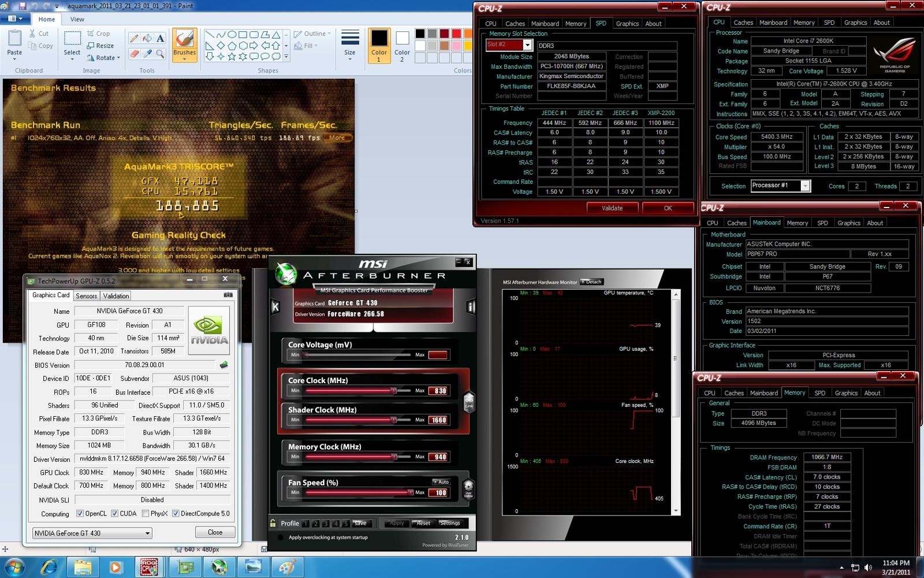Screen dimensions: 924x578
Task: Open Caches tab in CPU-Z SPD window
Action: click(515, 24)
